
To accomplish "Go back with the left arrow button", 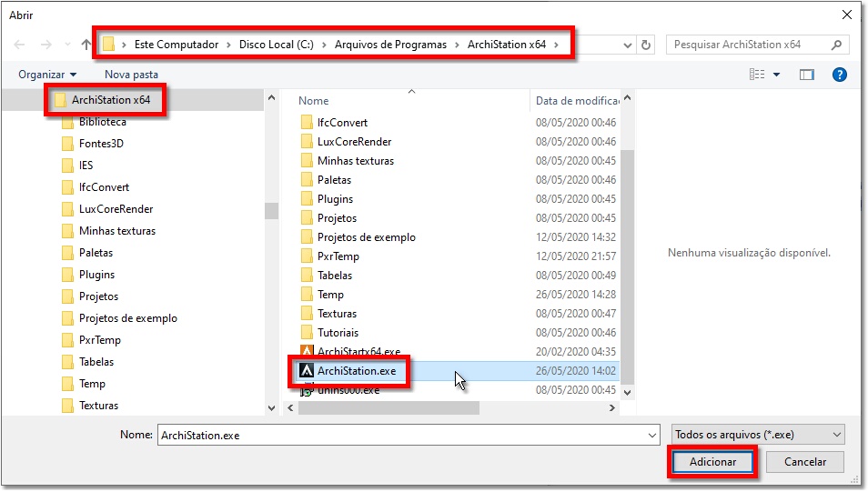I will (x=19, y=45).
